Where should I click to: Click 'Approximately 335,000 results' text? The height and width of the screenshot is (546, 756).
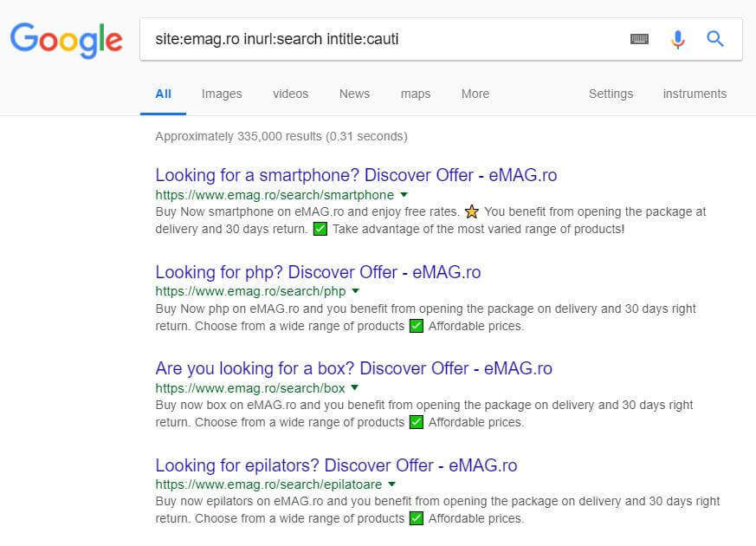[x=238, y=137]
